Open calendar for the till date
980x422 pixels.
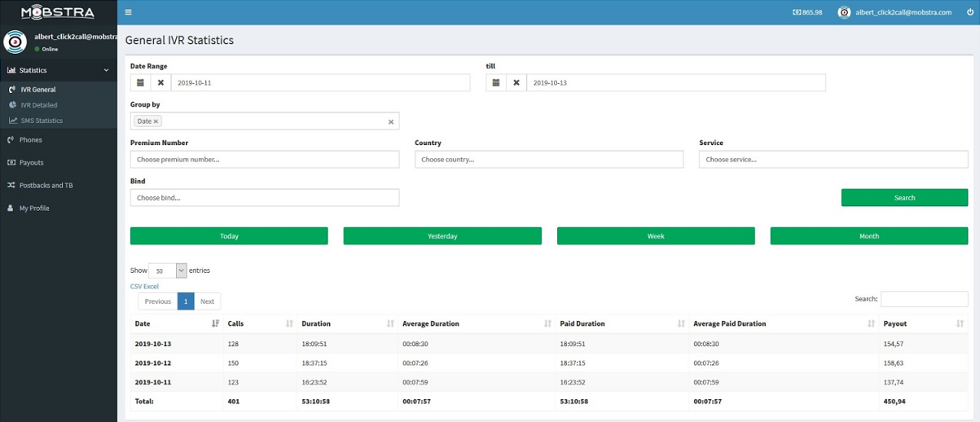[x=496, y=82]
